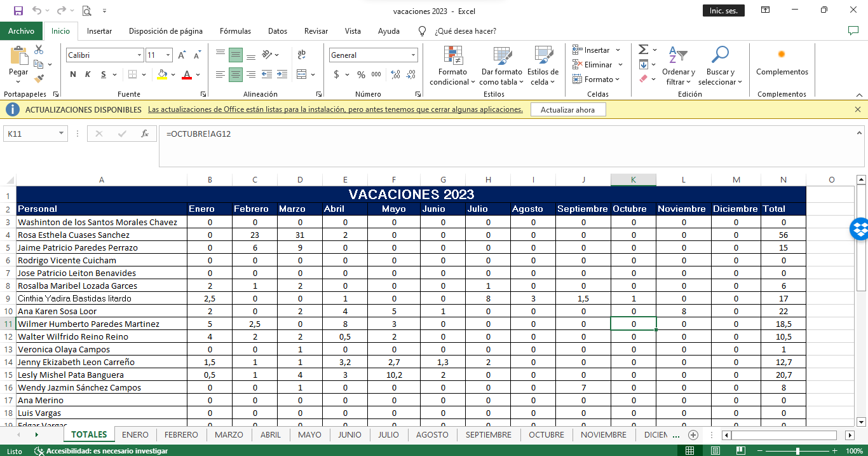Toggle Italic formatting
The width and height of the screenshot is (868, 456).
88,74
